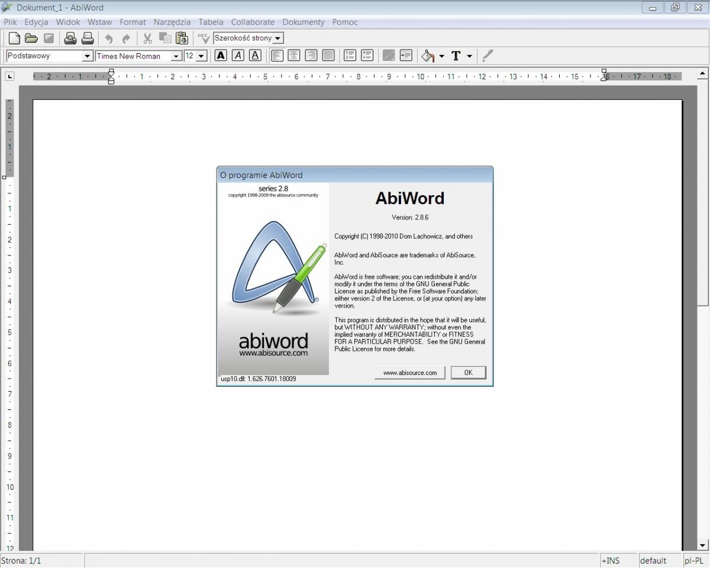
Task: Open the Widok menu
Action: coord(68,22)
